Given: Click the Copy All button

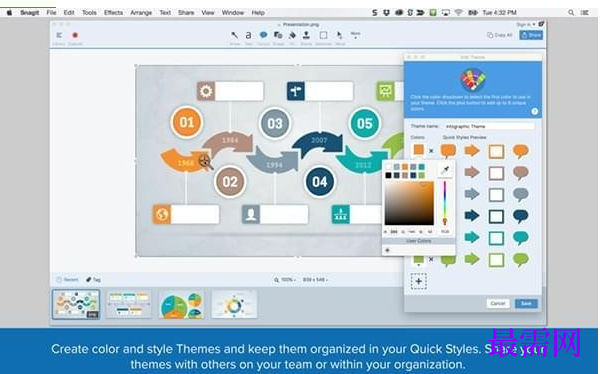Looking at the screenshot, I should point(499,35).
